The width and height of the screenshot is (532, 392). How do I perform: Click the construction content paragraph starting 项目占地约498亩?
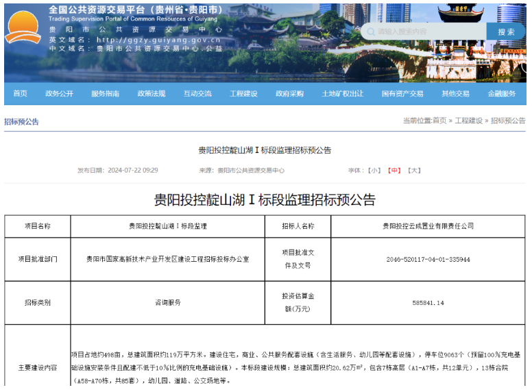click(296, 367)
